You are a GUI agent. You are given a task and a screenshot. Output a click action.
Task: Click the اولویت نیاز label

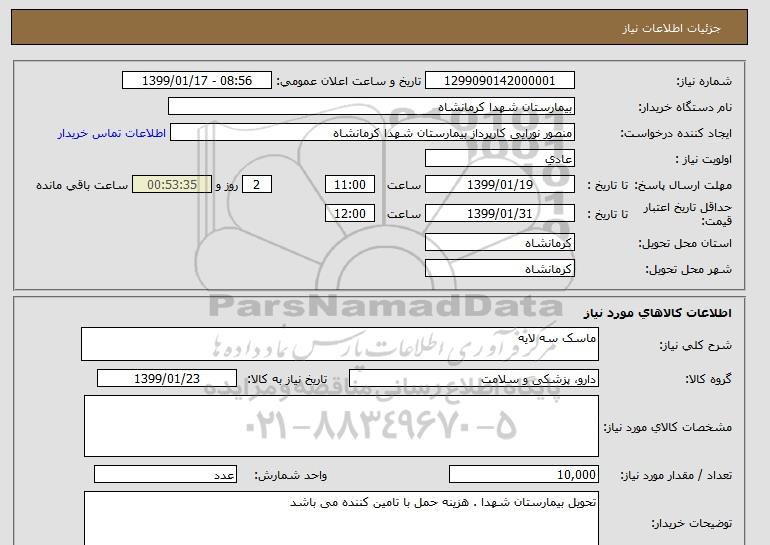(x=703, y=159)
